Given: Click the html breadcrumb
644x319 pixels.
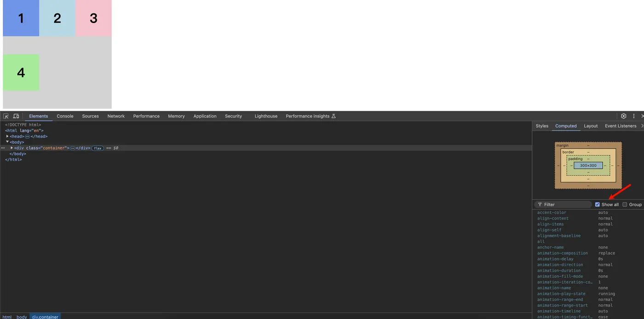Looking at the screenshot, I should (x=7, y=317).
